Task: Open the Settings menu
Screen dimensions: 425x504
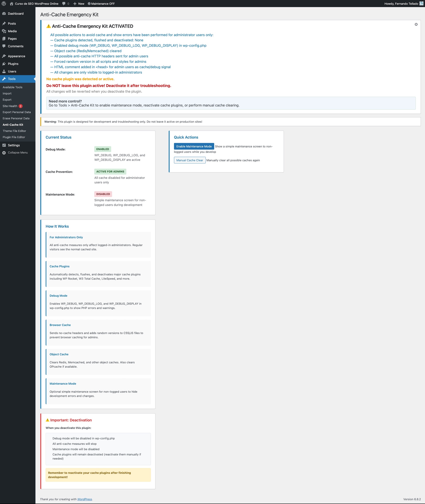Action: click(14, 145)
